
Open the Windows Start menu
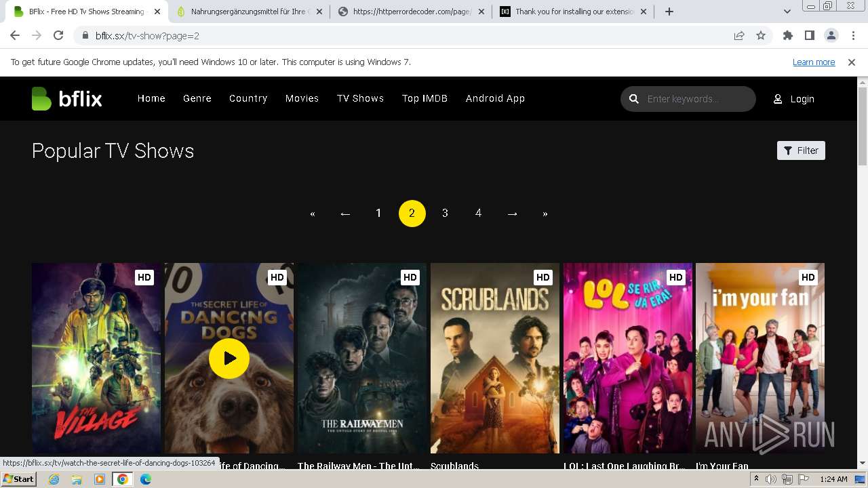[x=18, y=479]
